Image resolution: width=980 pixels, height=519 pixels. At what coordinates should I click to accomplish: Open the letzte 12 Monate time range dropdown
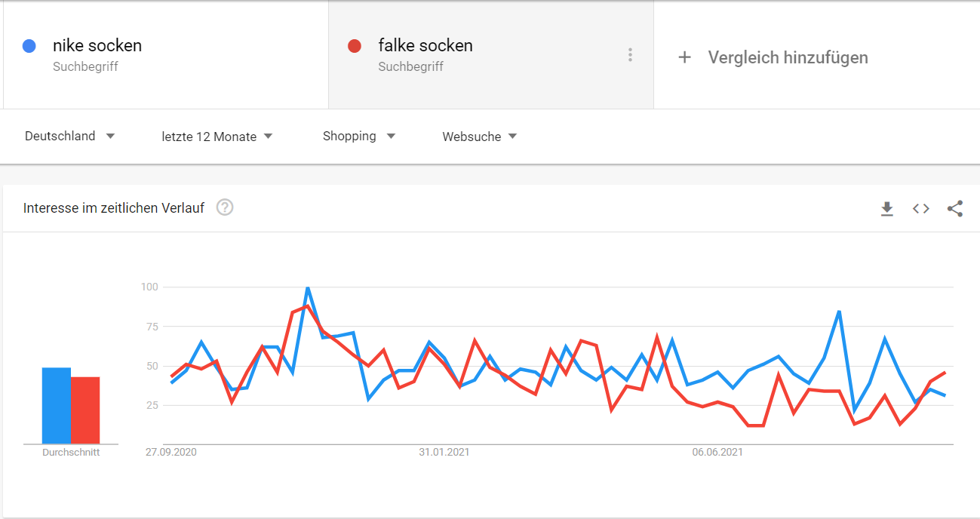tap(217, 137)
